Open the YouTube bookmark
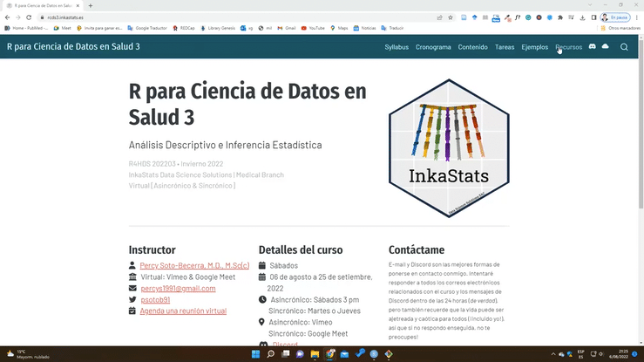 point(315,28)
